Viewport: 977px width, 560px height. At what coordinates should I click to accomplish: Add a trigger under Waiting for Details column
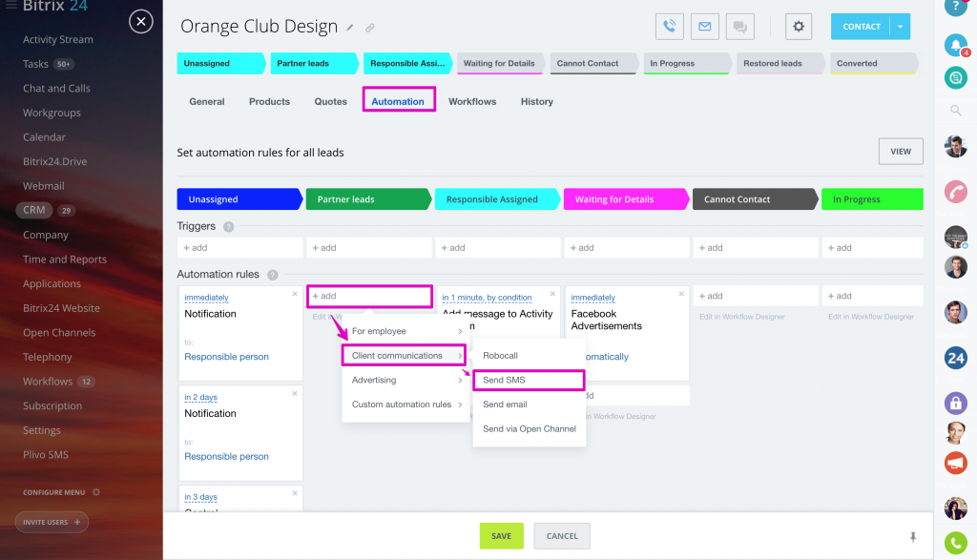point(626,248)
